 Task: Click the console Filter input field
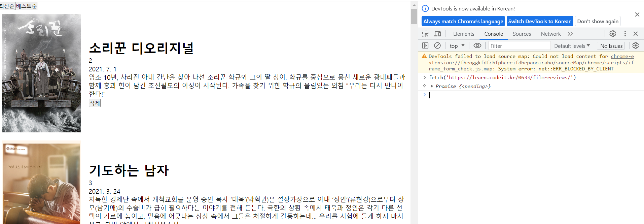(x=519, y=46)
